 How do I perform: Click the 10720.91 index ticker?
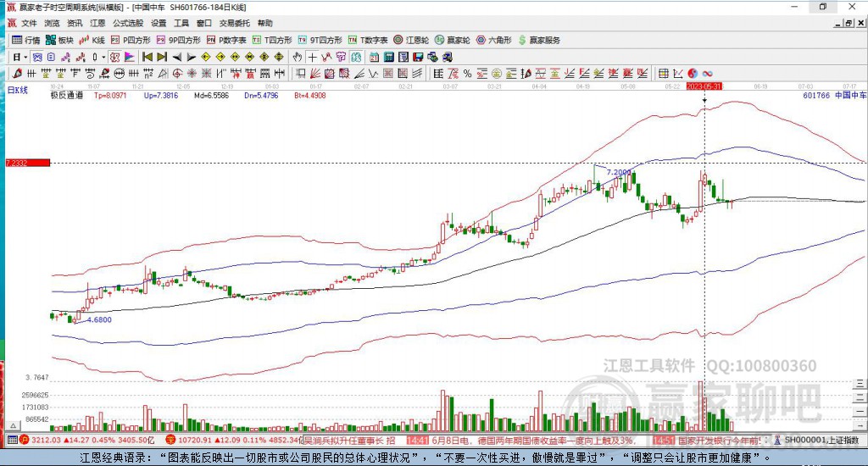[194, 440]
